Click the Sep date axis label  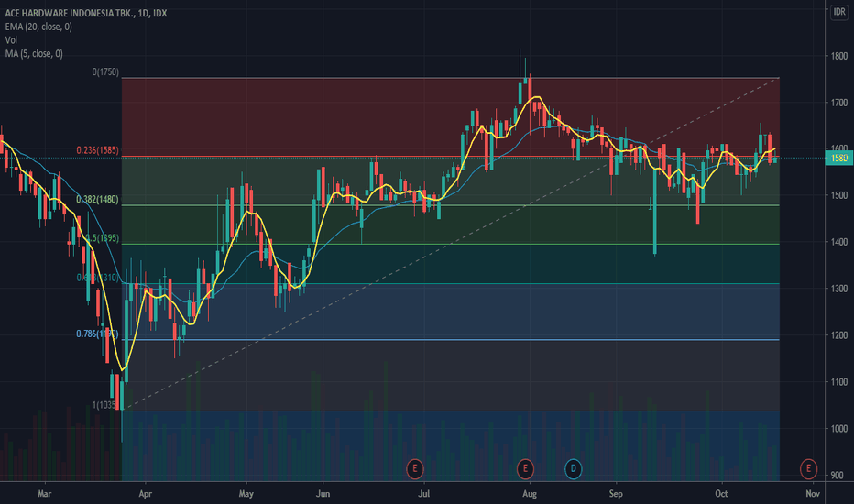(616, 494)
